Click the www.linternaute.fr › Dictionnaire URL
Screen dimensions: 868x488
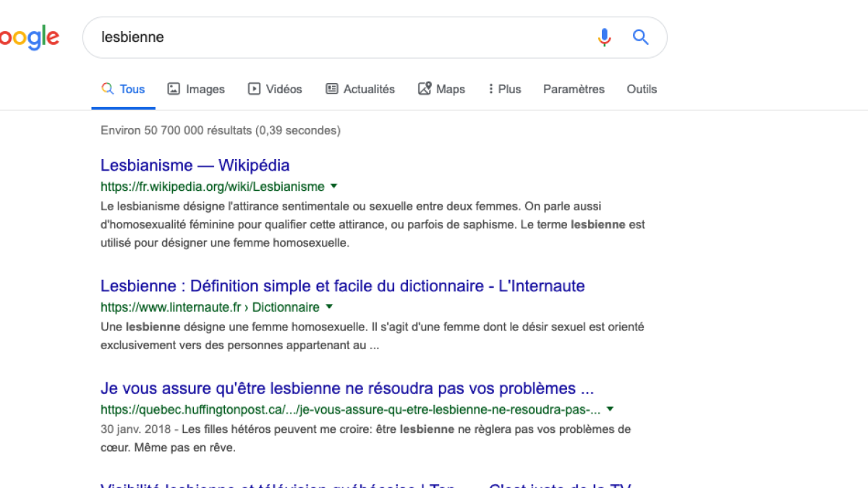point(210,307)
